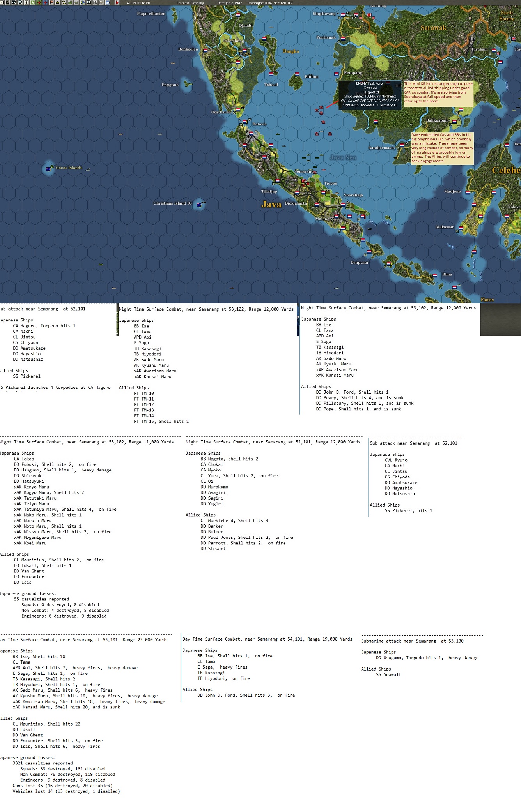The image size is (521, 812).
Task: Select the Ketapang base flag icon
Action: pyautogui.click(x=336, y=74)
